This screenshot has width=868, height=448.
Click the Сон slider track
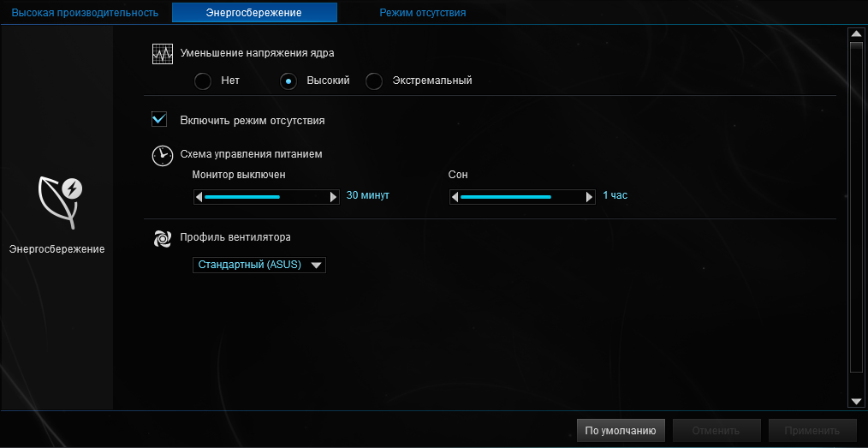tap(522, 197)
